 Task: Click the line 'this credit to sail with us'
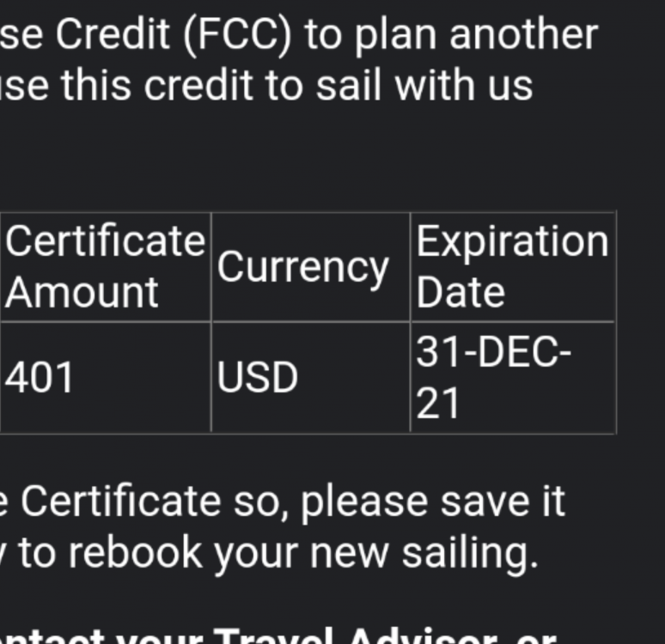coord(297,86)
